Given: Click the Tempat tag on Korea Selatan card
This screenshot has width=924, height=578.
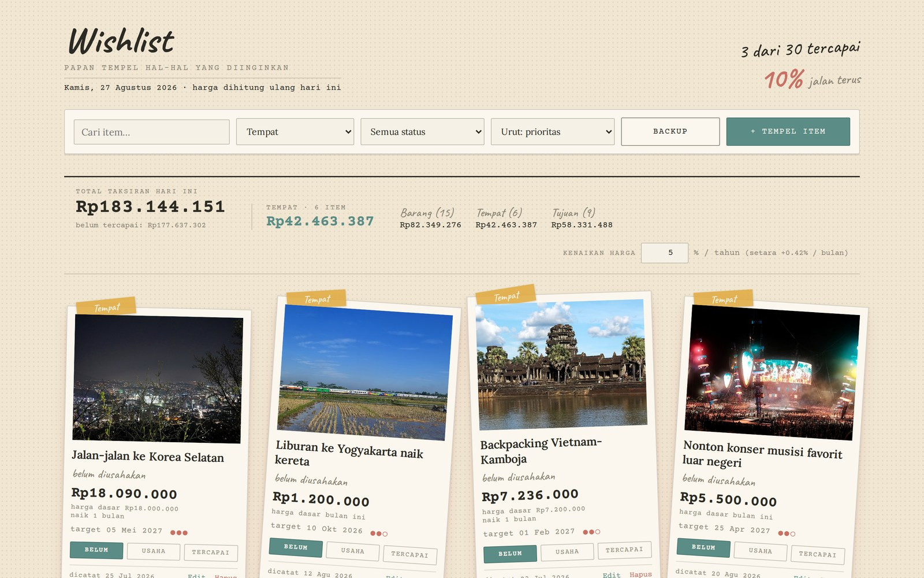Looking at the screenshot, I should (107, 307).
